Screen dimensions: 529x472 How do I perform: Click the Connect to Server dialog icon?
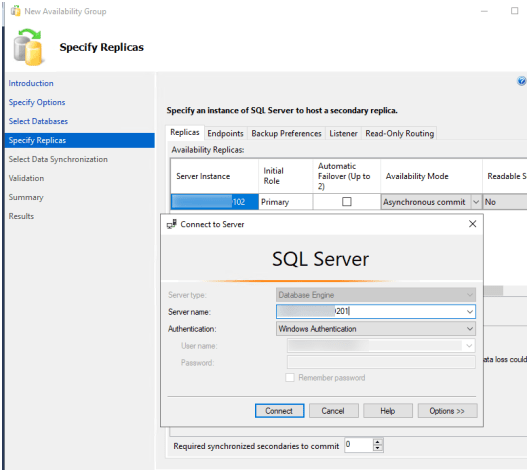point(171,224)
